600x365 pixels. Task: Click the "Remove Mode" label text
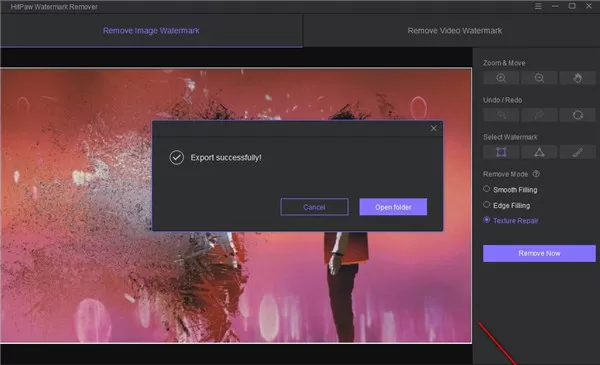pos(505,174)
